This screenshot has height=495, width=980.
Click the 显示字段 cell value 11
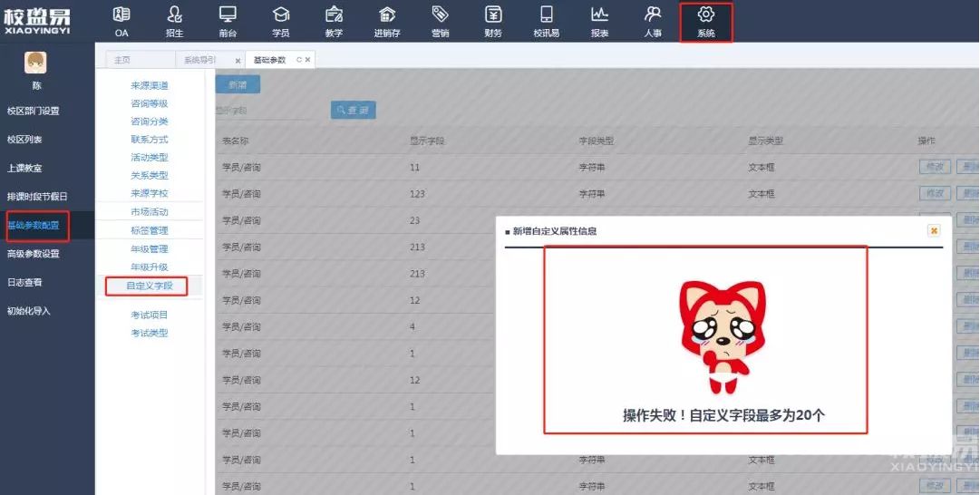(415, 168)
